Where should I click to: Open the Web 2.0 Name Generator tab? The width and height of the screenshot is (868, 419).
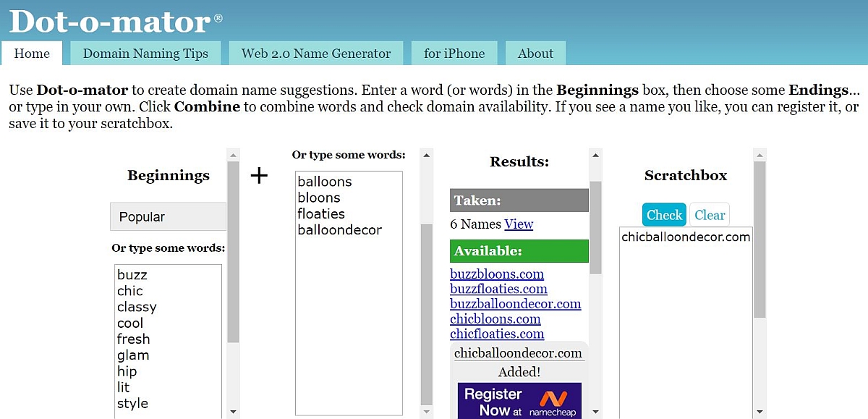click(316, 54)
